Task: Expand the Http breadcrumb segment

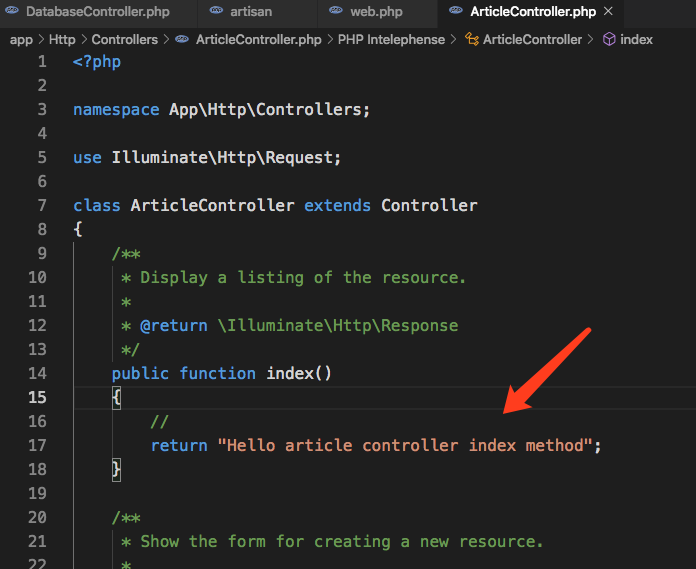Action: [62, 40]
